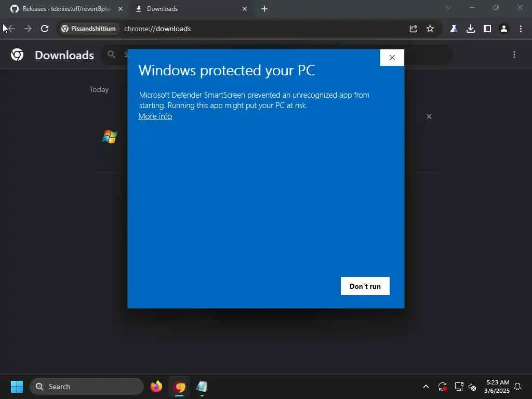532x399 pixels.
Task: Click the network display tray icon
Action: [459, 387]
